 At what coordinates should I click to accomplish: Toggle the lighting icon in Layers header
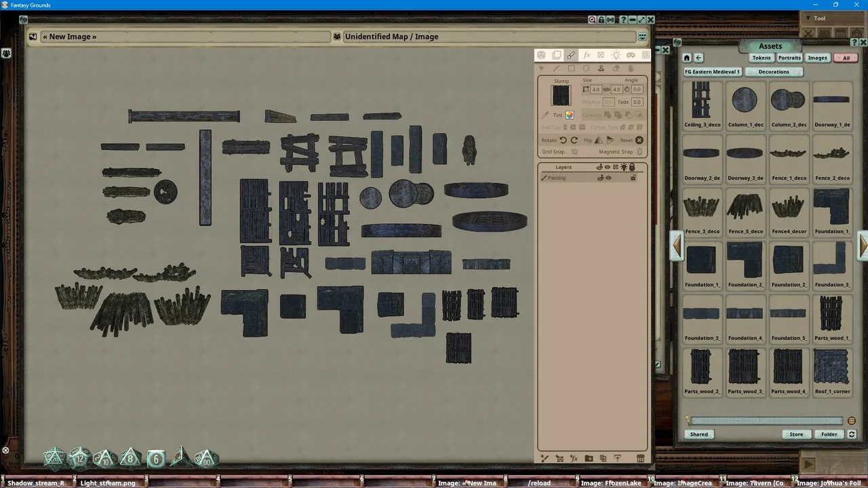(x=624, y=167)
